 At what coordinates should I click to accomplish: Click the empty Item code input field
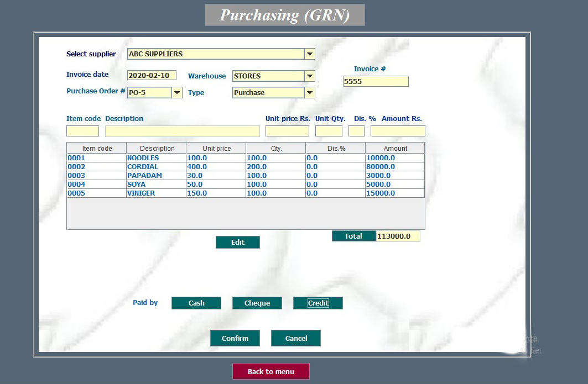tap(83, 131)
